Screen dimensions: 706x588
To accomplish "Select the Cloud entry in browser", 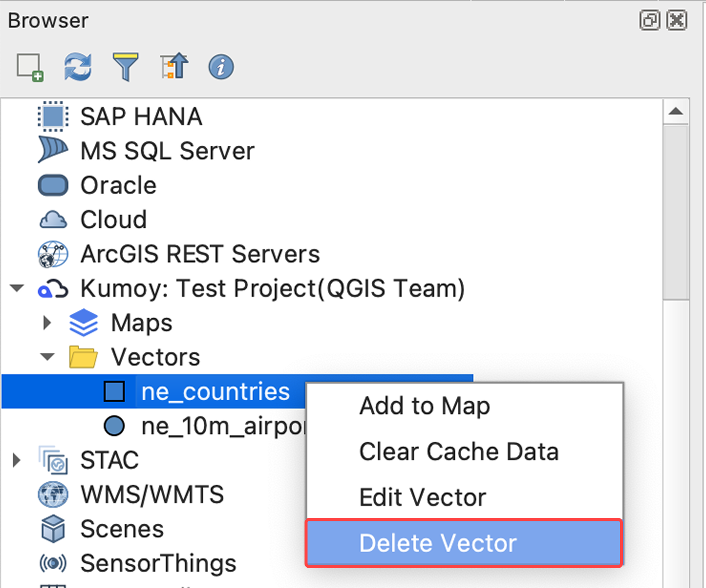I will point(113,220).
